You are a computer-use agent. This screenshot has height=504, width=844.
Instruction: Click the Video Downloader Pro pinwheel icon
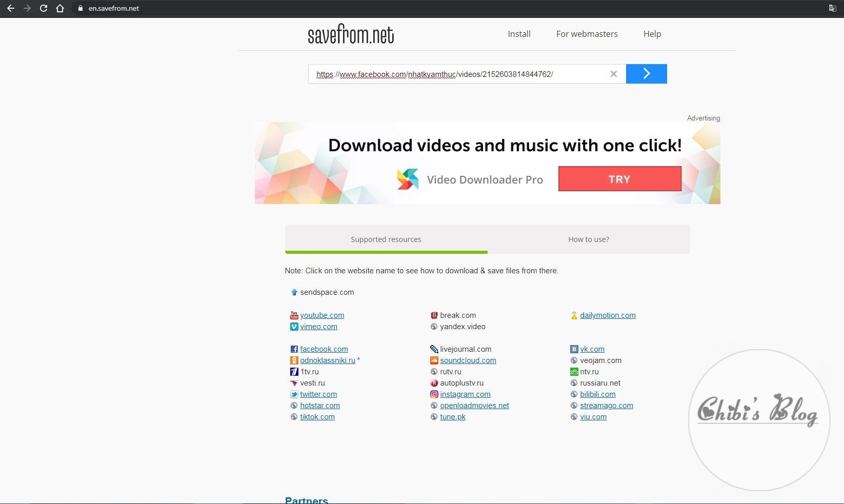[408, 179]
